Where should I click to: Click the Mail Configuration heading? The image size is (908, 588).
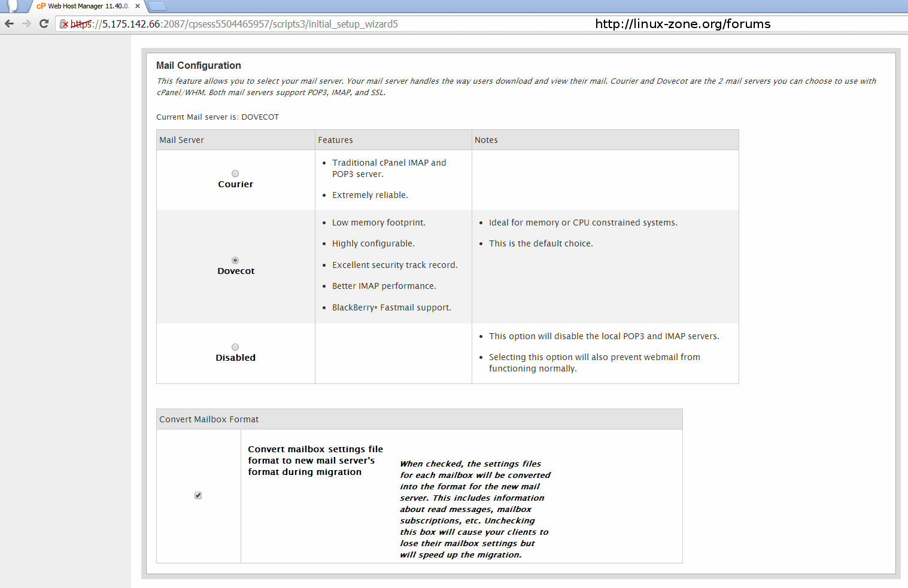point(199,65)
